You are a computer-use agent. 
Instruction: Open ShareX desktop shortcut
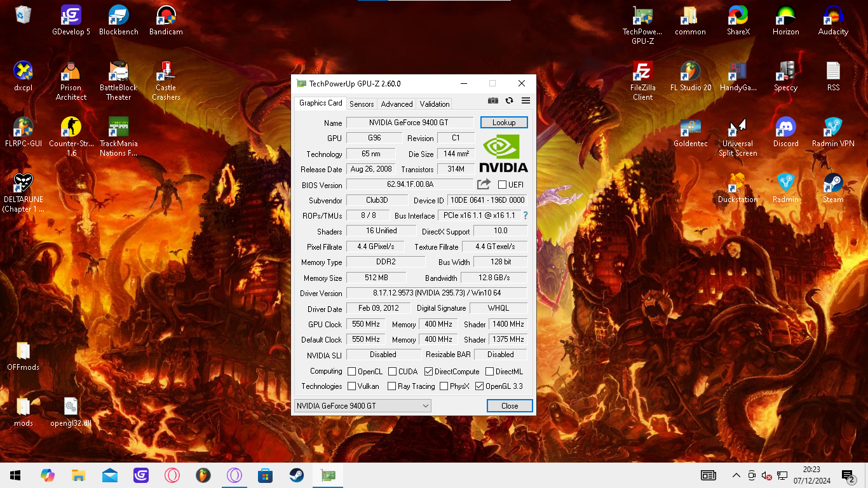coord(738,20)
